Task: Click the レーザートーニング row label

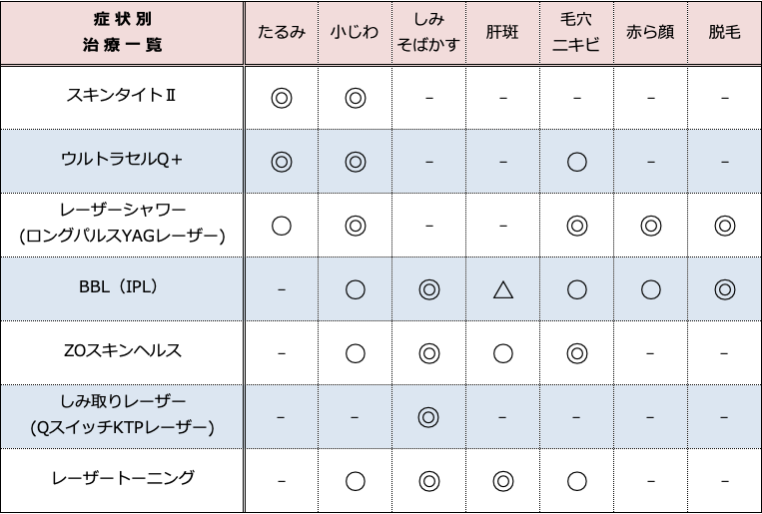Action: [122, 480]
